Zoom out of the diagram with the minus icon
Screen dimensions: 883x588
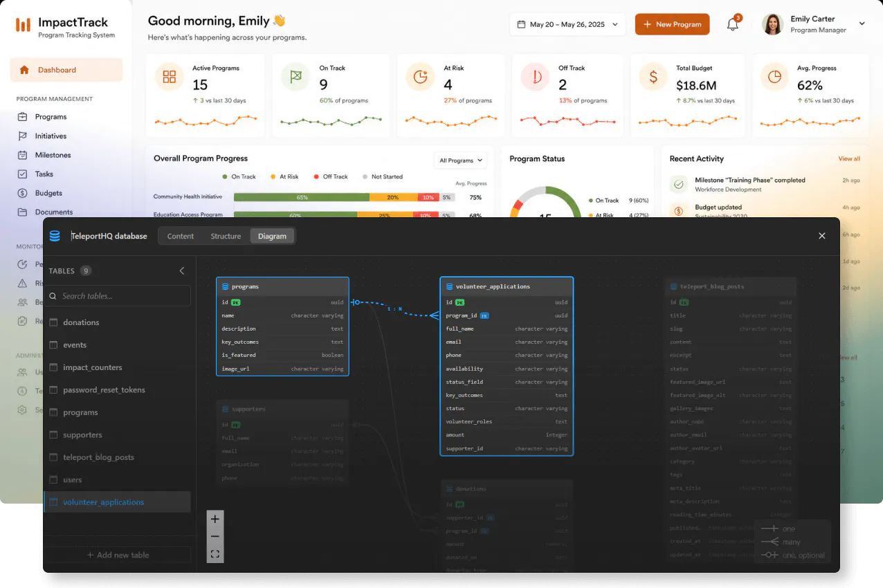(215, 536)
